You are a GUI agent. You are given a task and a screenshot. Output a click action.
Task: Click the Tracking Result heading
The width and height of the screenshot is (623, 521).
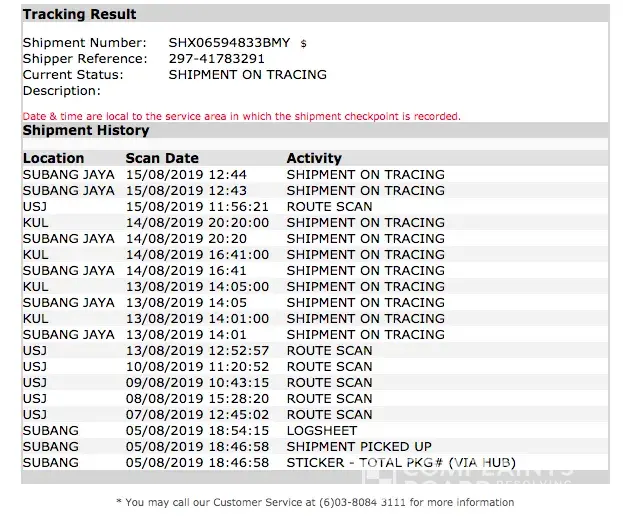pos(80,15)
